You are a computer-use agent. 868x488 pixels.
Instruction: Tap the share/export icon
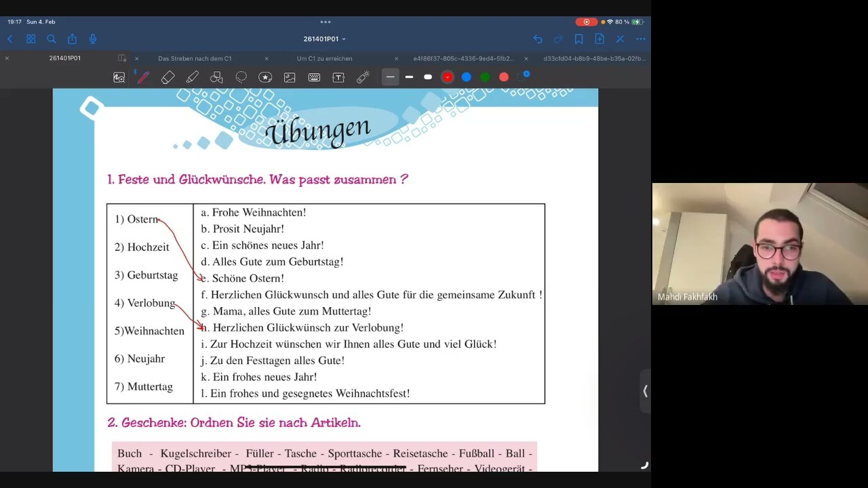[x=72, y=39]
